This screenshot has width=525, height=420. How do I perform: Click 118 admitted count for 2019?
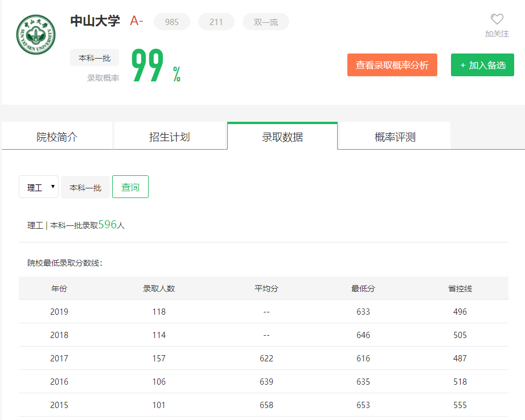tap(159, 311)
